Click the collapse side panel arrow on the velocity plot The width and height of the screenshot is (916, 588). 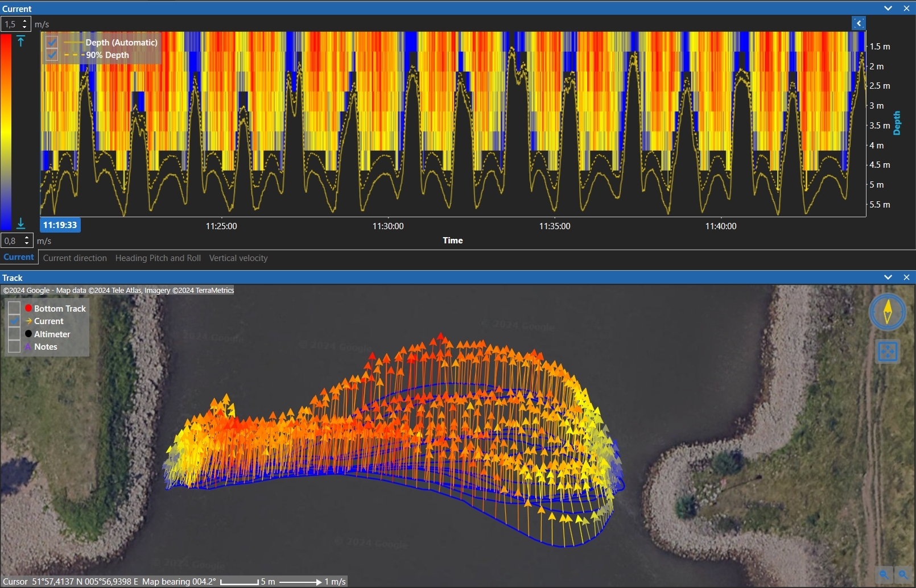[x=858, y=23]
